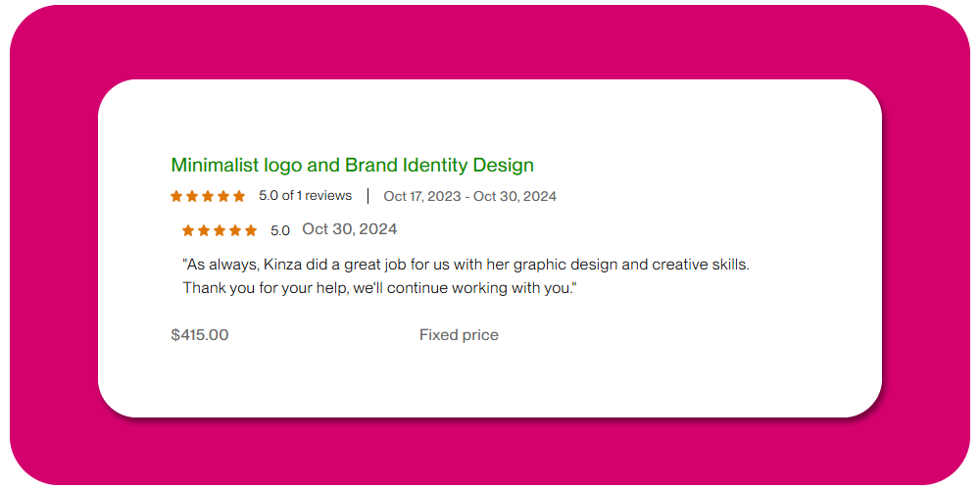
Task: Click the vertical divider before the date range
Action: pyautogui.click(x=367, y=196)
